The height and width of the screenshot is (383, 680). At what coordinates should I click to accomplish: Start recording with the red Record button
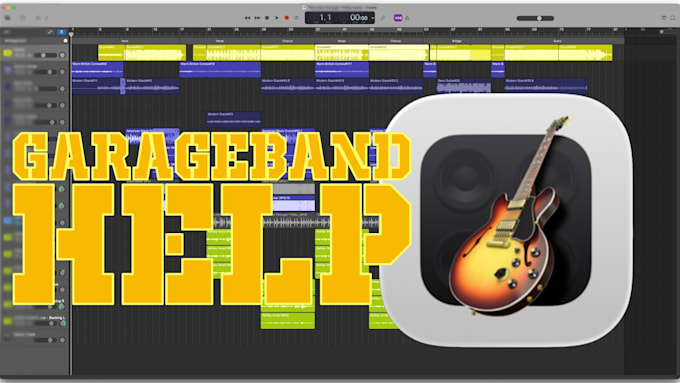tap(287, 18)
